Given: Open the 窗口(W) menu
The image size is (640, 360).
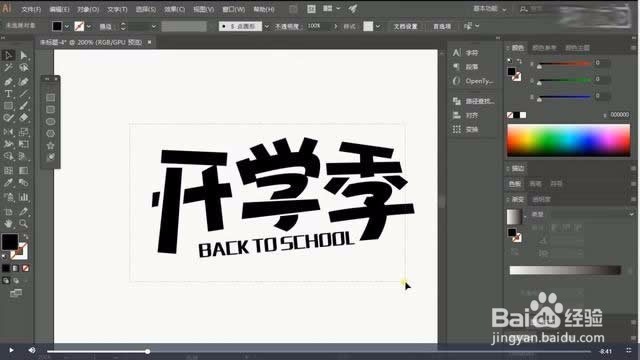Looking at the screenshot, I should tap(233, 9).
